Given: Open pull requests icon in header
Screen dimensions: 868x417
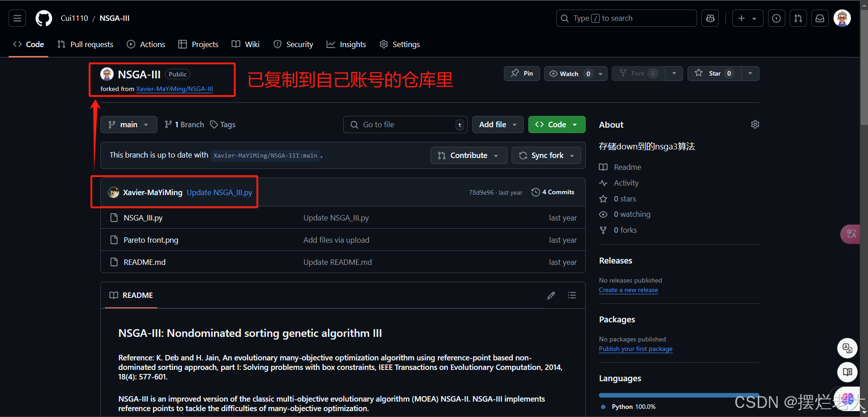Looking at the screenshot, I should click(x=798, y=18).
